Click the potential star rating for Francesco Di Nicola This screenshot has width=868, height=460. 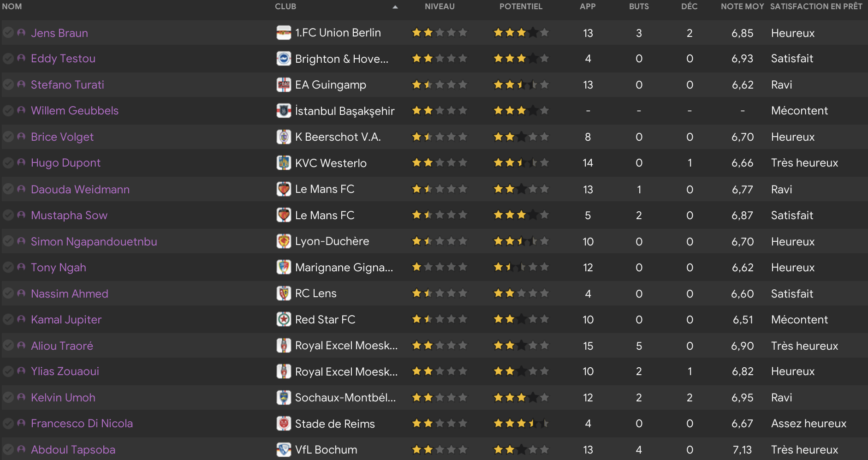point(521,423)
